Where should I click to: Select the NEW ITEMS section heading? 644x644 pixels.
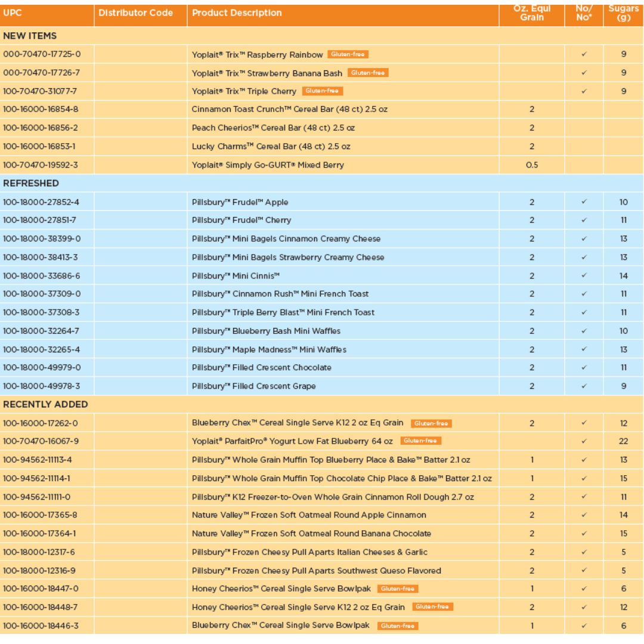point(30,36)
